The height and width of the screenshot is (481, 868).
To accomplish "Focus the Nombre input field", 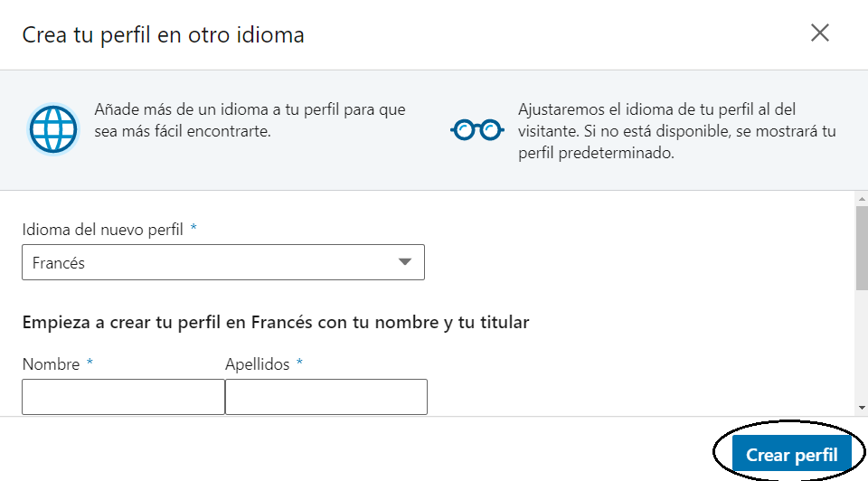I will pyautogui.click(x=123, y=397).
